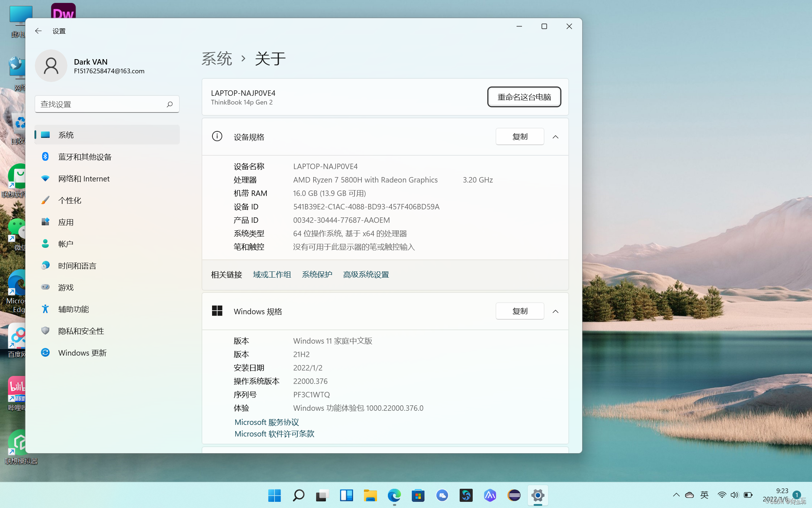The image size is (812, 508).
Task: Open Windows 更新 settings
Action: (x=107, y=353)
